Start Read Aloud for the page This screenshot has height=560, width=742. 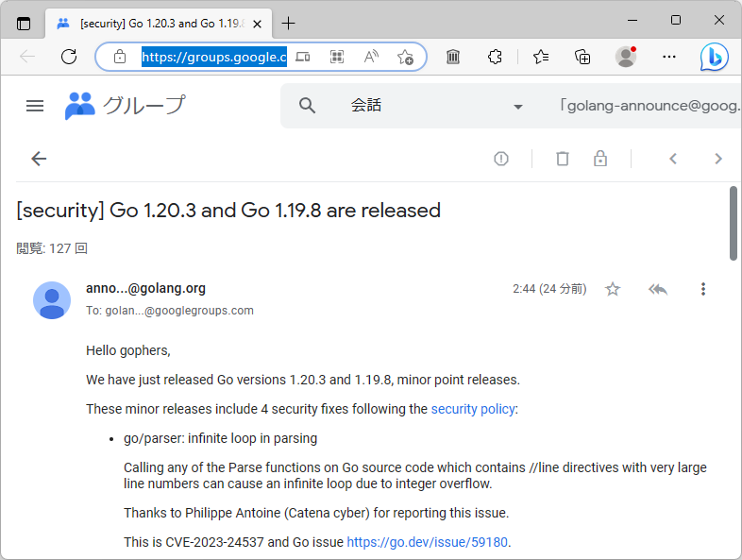point(371,57)
